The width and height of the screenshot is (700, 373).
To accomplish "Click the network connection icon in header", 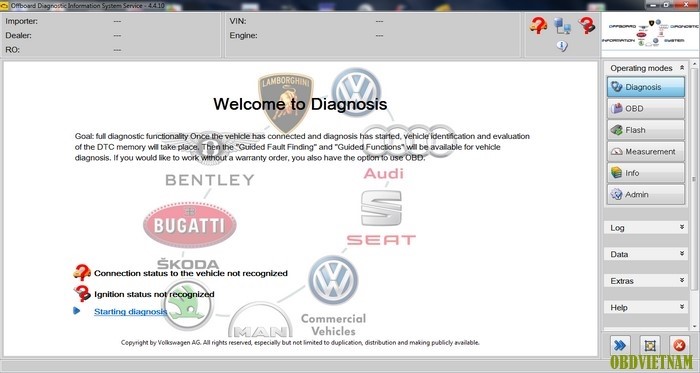I will (x=562, y=26).
